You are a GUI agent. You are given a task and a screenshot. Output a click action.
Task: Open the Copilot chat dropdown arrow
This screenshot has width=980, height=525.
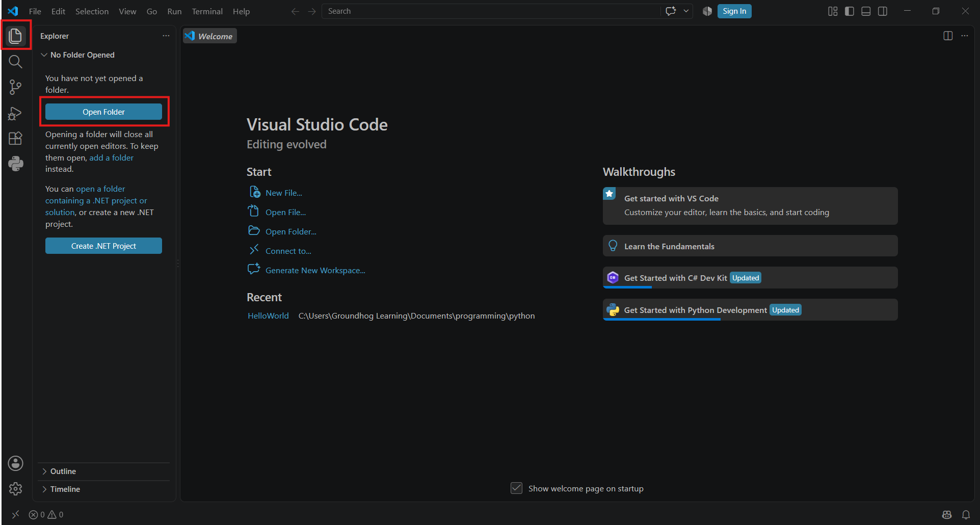tap(686, 11)
